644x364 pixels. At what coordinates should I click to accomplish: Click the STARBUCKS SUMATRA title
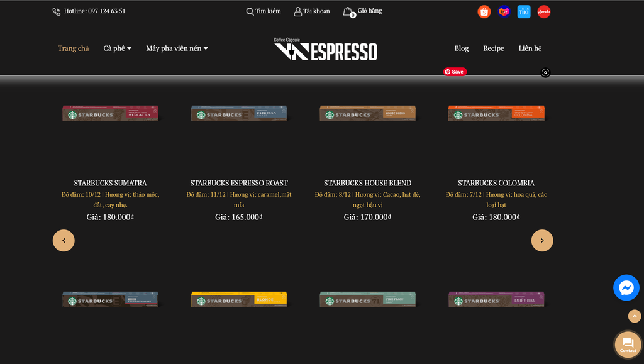111,183
